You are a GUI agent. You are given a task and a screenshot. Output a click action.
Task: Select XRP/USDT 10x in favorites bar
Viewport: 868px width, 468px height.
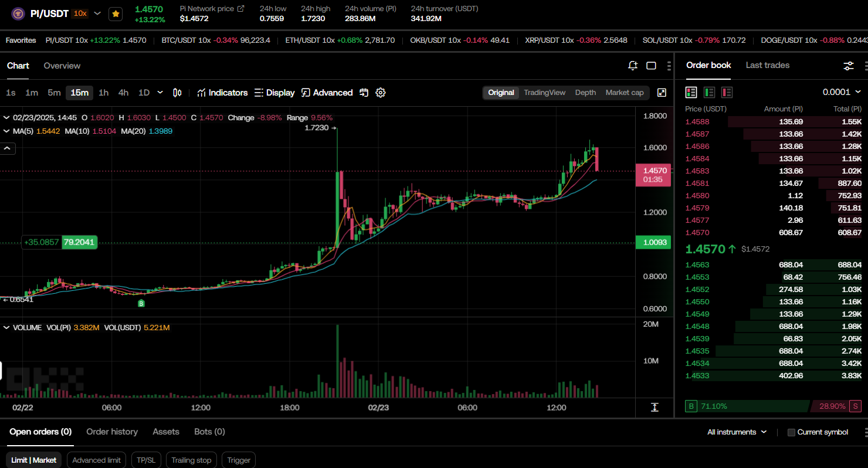click(x=576, y=40)
